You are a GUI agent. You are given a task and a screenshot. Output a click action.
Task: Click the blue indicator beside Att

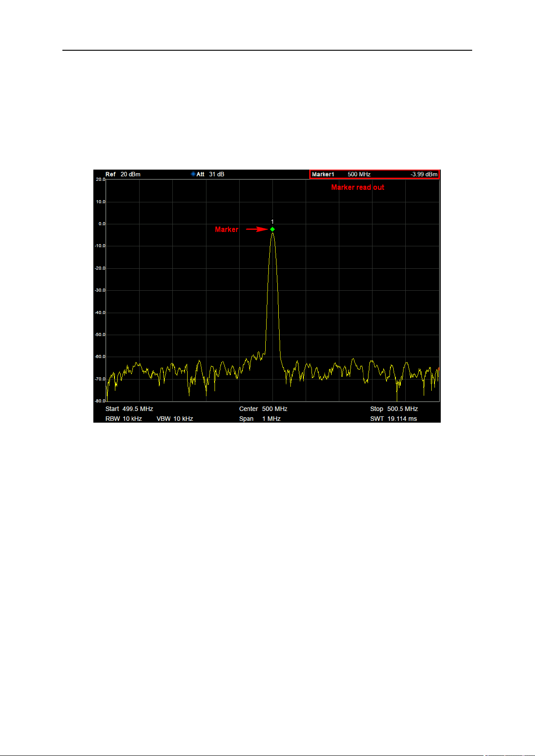coord(193,174)
